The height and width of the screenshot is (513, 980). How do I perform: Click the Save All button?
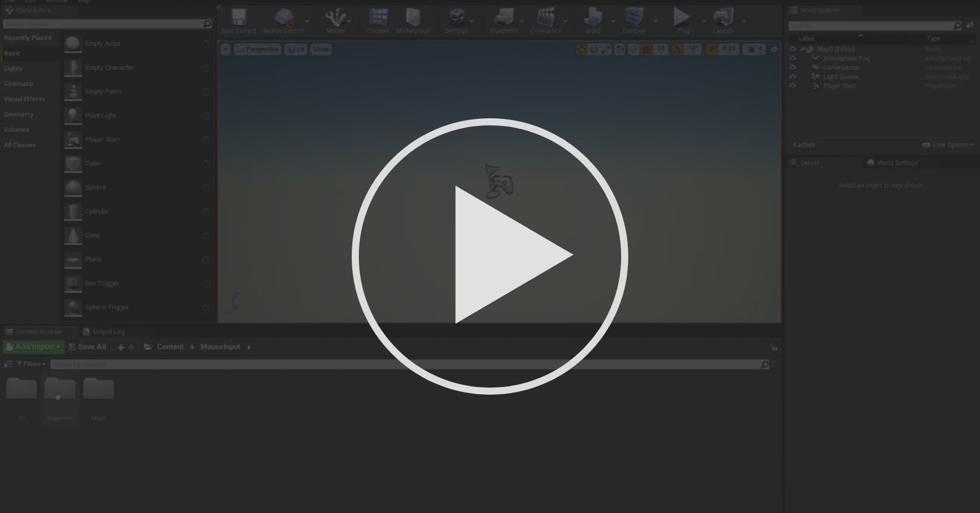point(87,347)
